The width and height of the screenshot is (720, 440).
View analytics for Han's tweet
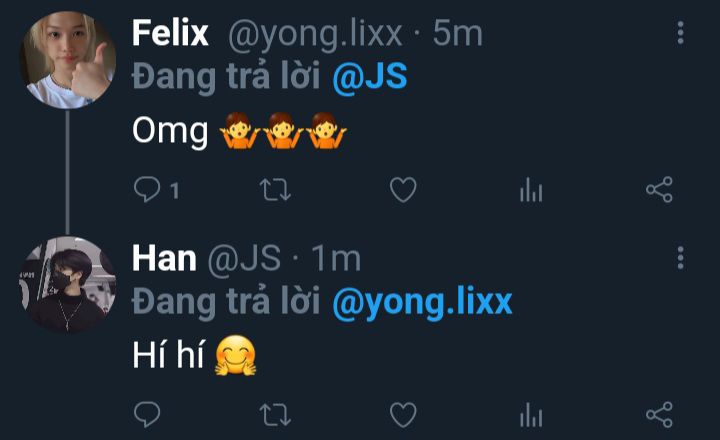coord(531,415)
